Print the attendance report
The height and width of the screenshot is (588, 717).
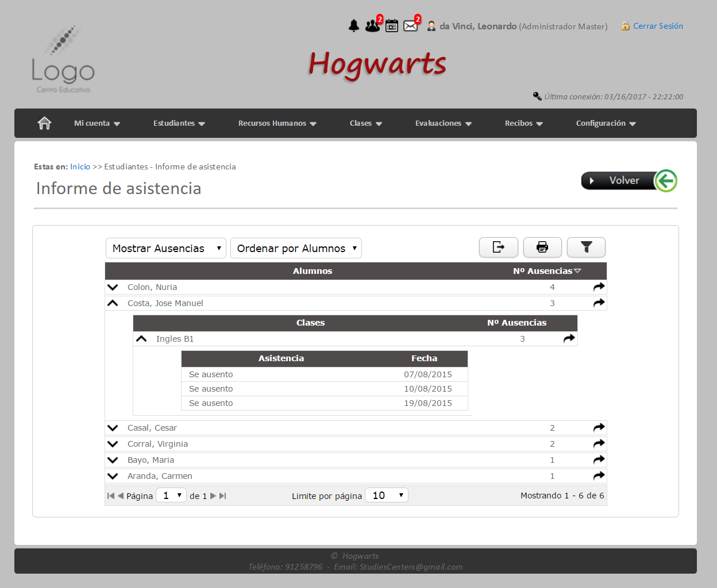point(542,247)
